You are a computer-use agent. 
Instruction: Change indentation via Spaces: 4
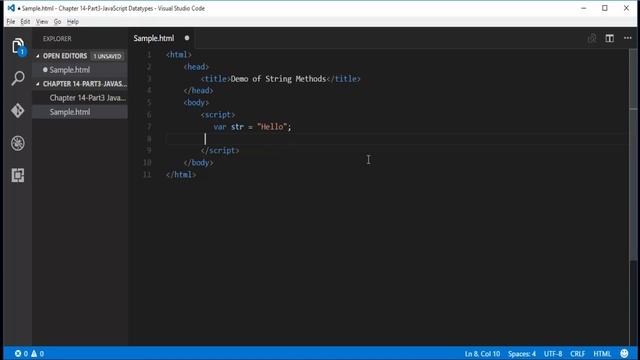pos(522,354)
